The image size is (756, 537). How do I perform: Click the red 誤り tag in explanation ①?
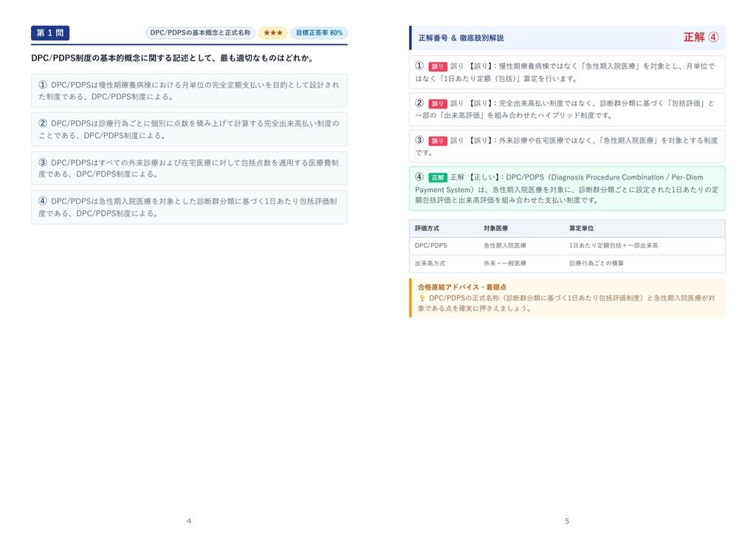click(x=437, y=66)
